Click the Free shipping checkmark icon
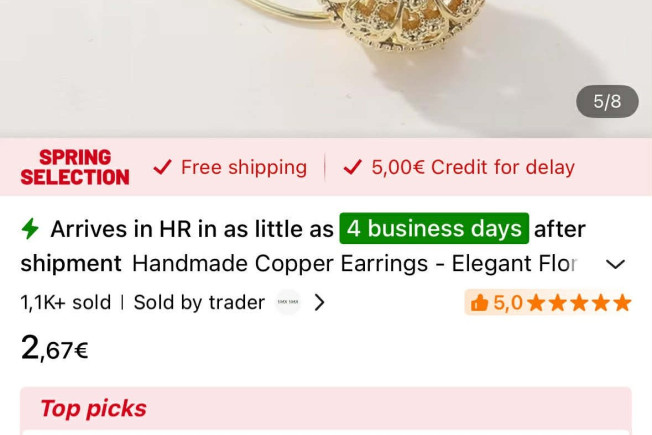The height and width of the screenshot is (435, 652). click(162, 167)
